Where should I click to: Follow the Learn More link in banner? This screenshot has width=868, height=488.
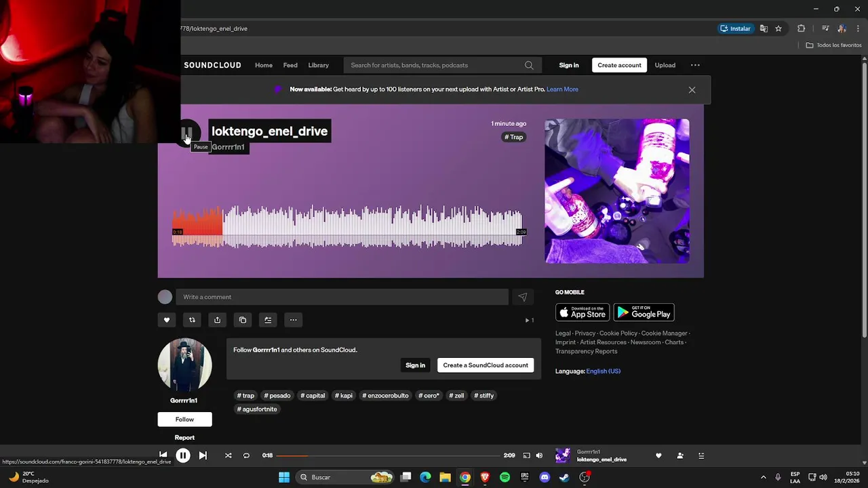pyautogui.click(x=562, y=89)
